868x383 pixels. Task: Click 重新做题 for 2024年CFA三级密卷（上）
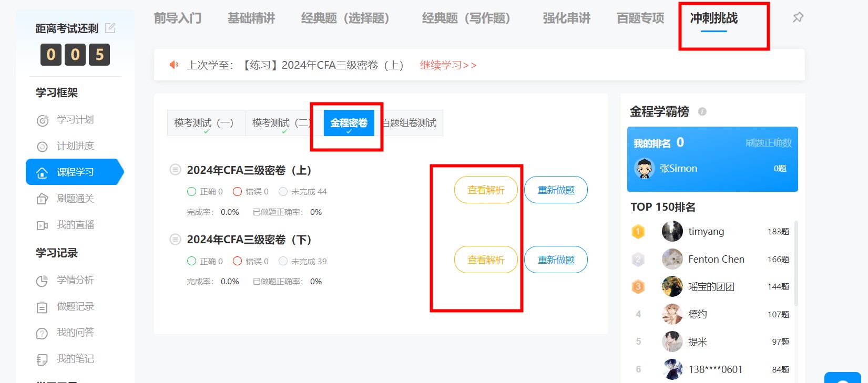[556, 190]
